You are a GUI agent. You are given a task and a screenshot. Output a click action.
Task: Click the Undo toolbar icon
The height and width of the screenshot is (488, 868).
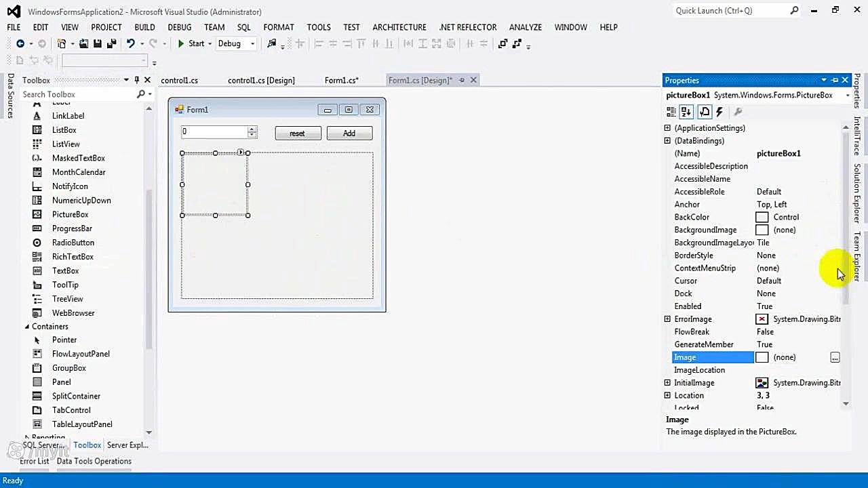click(x=130, y=43)
